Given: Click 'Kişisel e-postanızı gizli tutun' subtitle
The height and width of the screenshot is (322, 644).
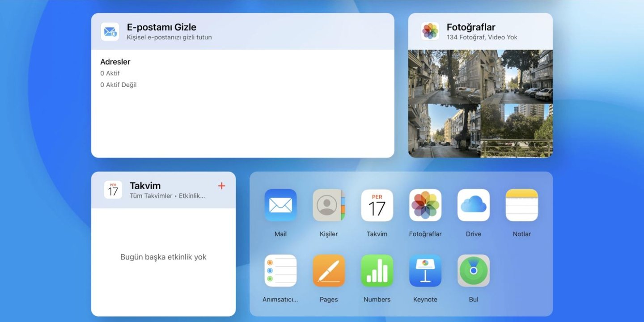Looking at the screenshot, I should pos(169,38).
